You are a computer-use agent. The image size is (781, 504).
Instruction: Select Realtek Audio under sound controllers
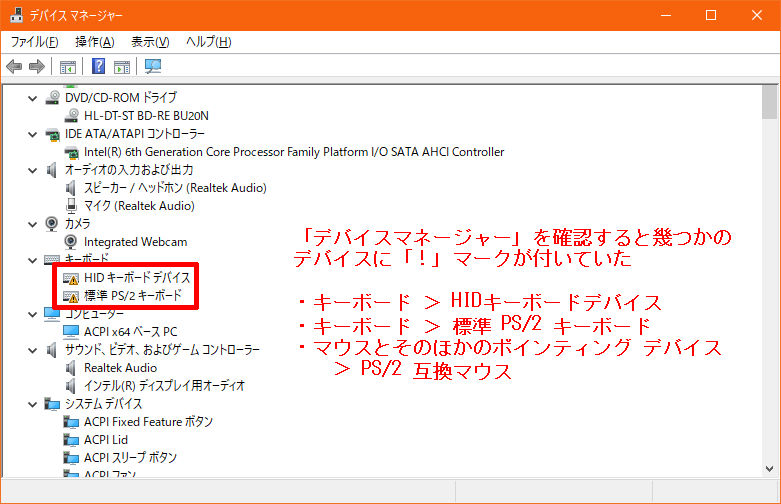click(121, 368)
